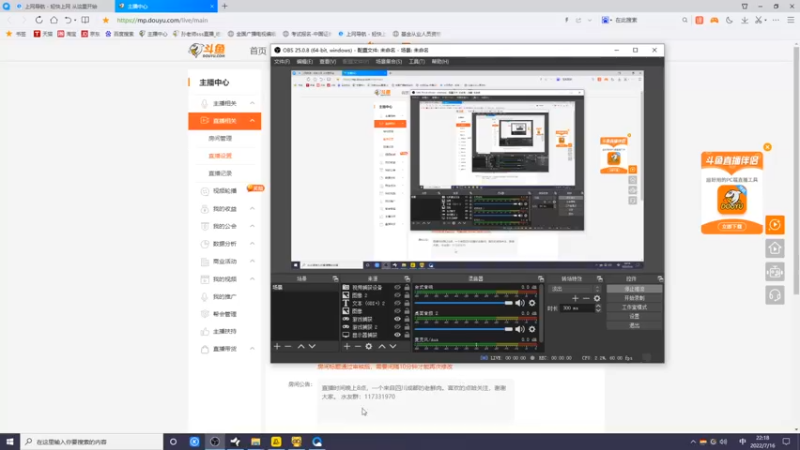Toggle visibility of 文本 (GDI+) 2 source

pos(397,303)
